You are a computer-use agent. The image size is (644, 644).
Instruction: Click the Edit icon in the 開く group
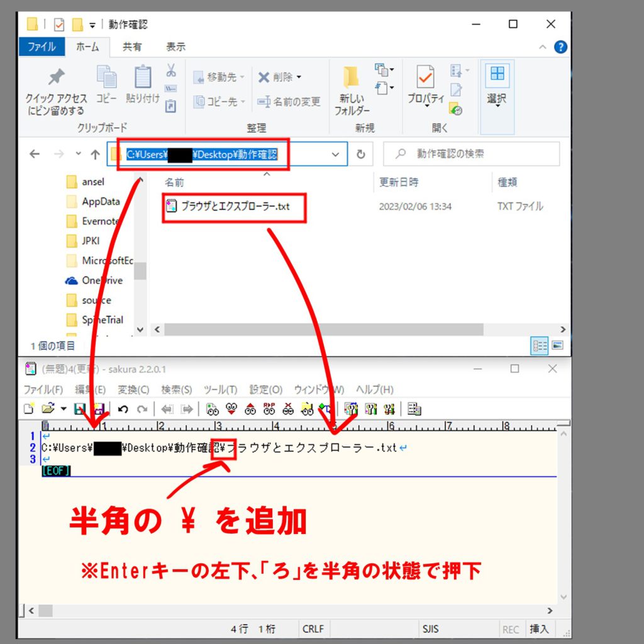(457, 89)
